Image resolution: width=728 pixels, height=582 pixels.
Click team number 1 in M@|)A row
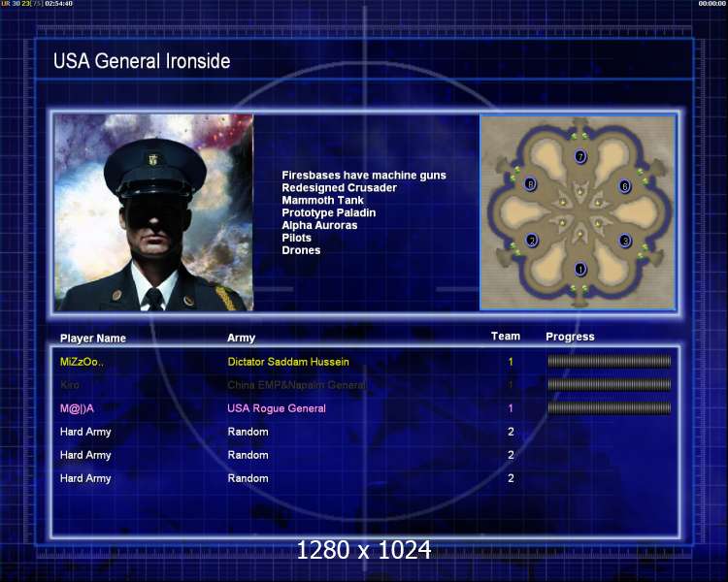tap(511, 408)
